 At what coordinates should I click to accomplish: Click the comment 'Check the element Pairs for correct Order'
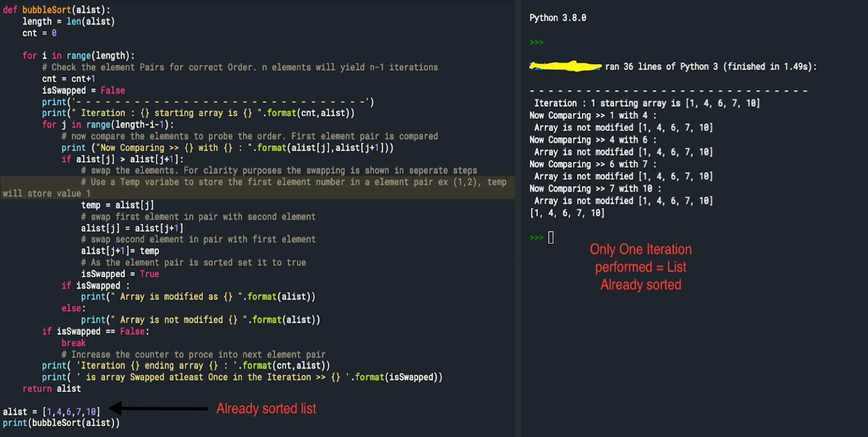pyautogui.click(x=240, y=67)
